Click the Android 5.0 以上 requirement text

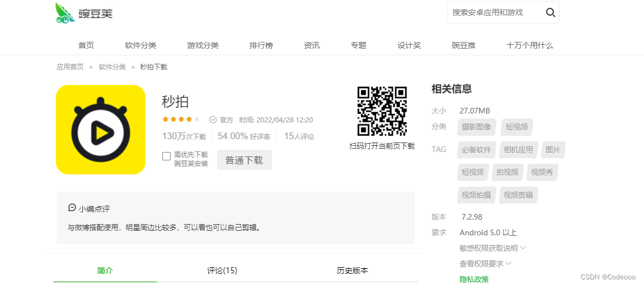(488, 232)
